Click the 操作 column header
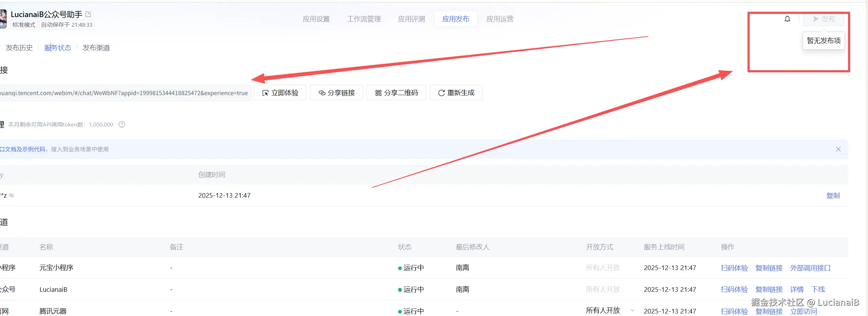 pyautogui.click(x=728, y=247)
